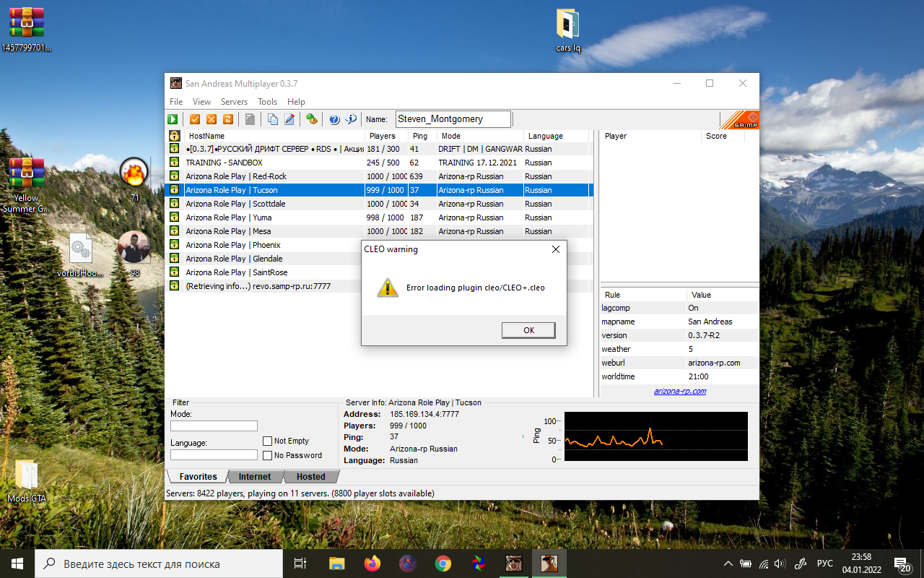Show hidden tray icons chevron
The image size is (924, 578).
729,564
